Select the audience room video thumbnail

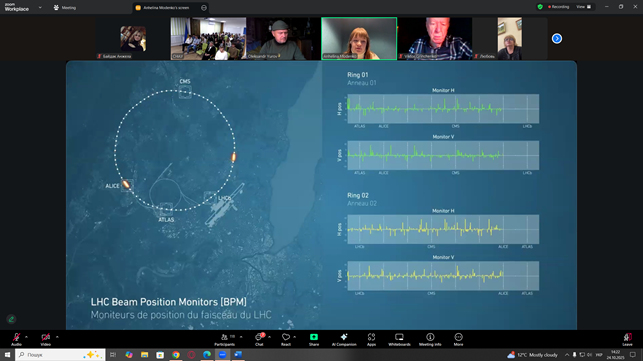coord(208,39)
